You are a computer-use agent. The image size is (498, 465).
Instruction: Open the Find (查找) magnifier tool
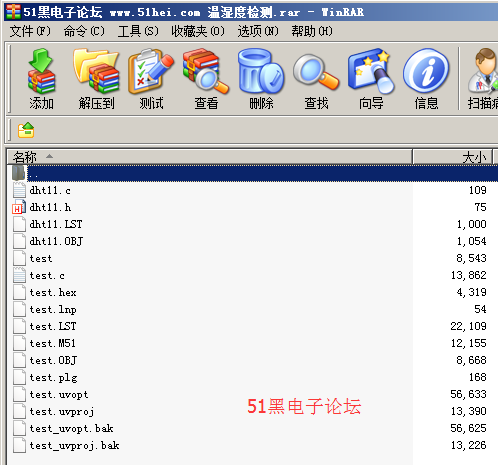316,79
